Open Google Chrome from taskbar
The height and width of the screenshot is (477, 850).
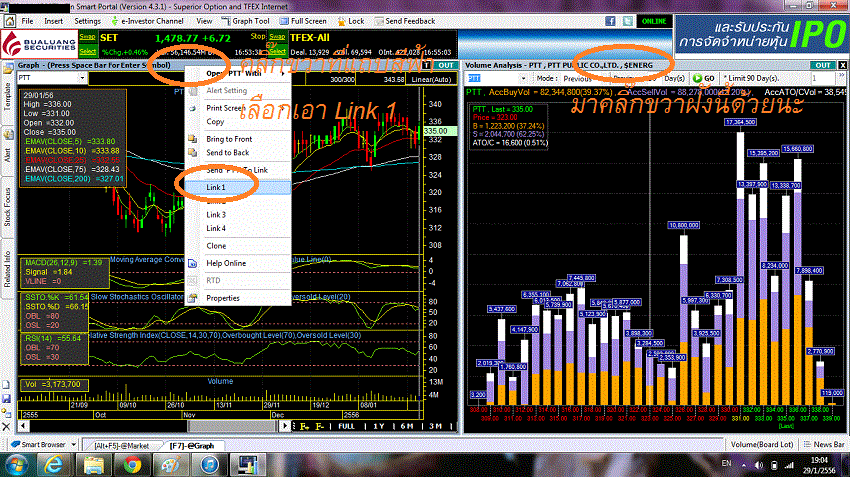132,465
